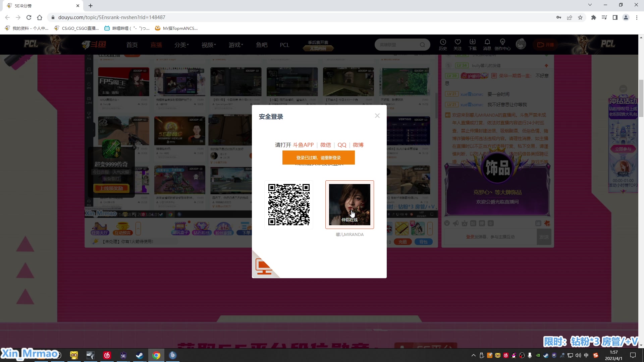Choose QQ login option
The width and height of the screenshot is (644, 362).
(342, 145)
